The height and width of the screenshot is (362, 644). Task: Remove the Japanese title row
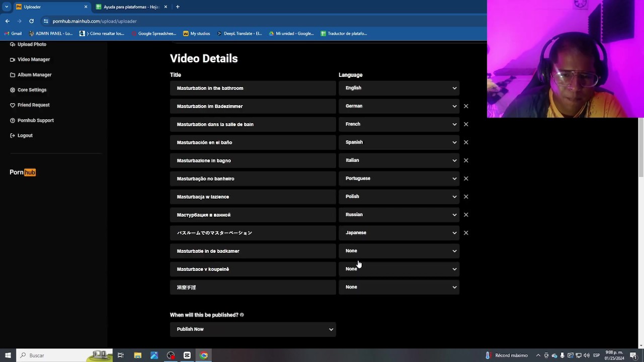[466, 233]
